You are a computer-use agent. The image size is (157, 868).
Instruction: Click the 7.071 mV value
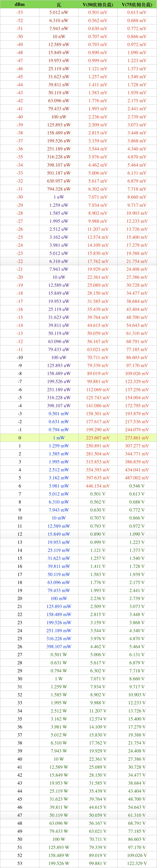[98, 197]
